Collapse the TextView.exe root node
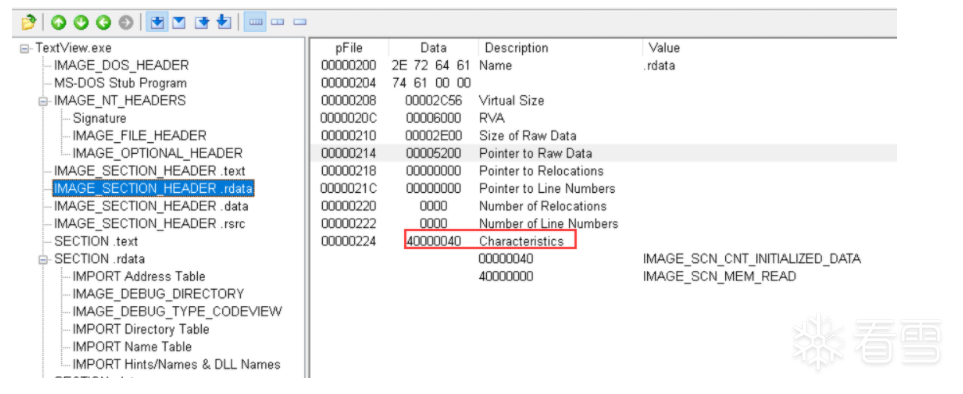Screen dimensions: 963x394 25,48
